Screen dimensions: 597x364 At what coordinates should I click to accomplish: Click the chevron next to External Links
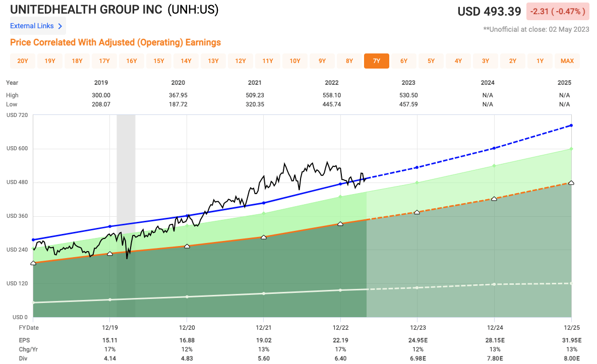coord(60,26)
